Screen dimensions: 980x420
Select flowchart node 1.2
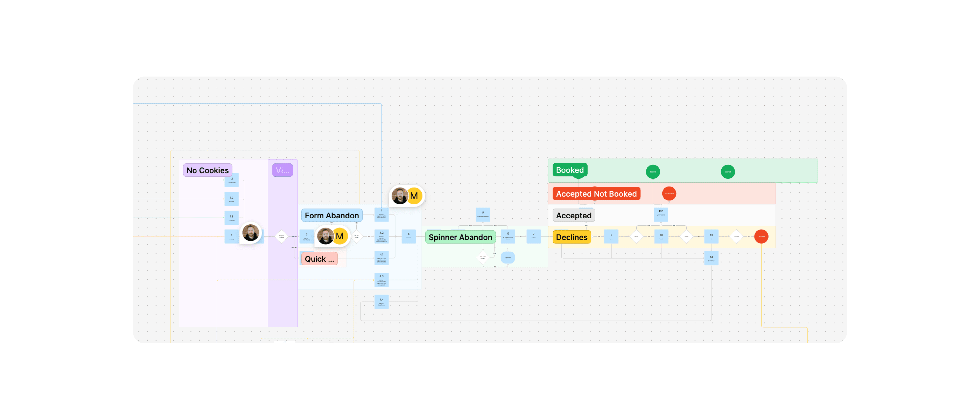231,199
